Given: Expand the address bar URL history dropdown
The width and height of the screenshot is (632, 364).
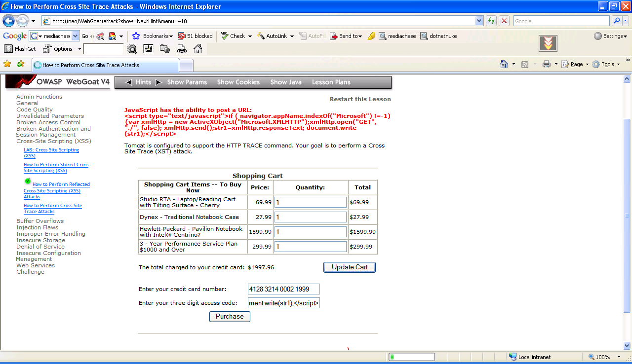Looking at the screenshot, I should point(479,21).
